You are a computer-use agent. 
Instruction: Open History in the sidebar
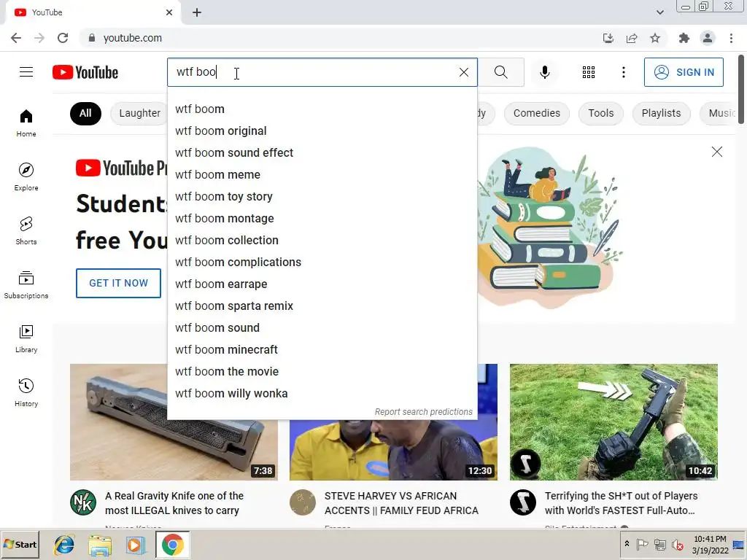coord(26,392)
